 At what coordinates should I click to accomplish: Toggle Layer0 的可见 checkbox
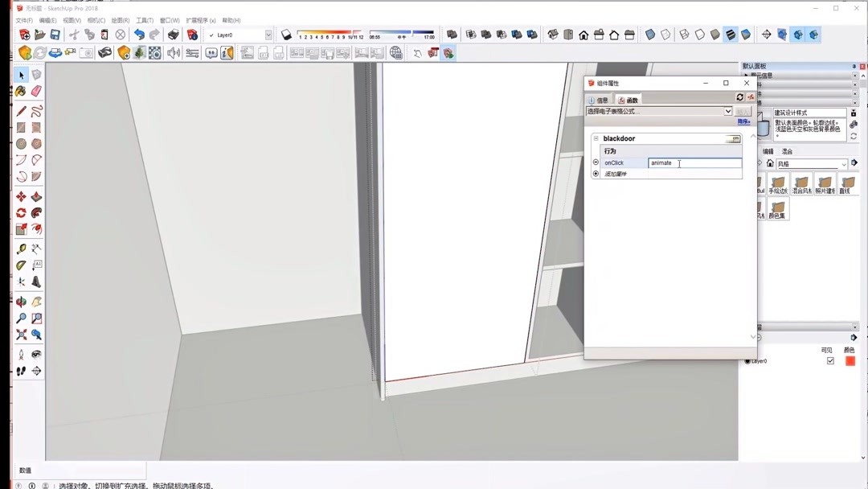830,361
